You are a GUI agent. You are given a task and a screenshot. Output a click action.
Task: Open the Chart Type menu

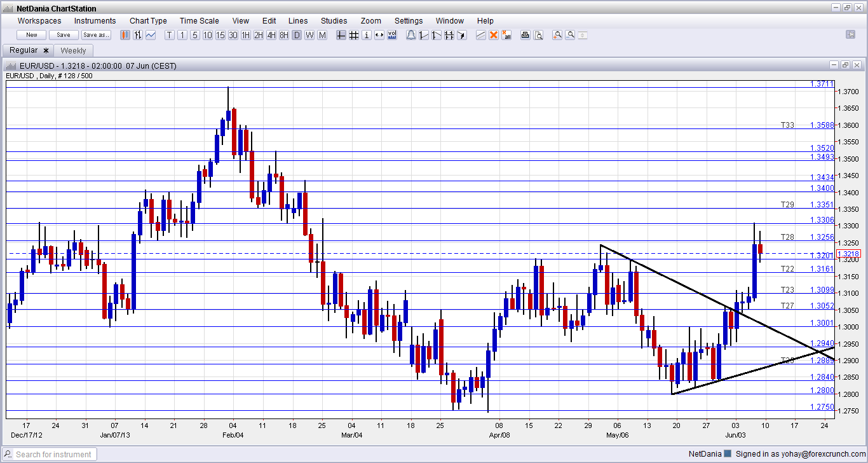pyautogui.click(x=148, y=21)
